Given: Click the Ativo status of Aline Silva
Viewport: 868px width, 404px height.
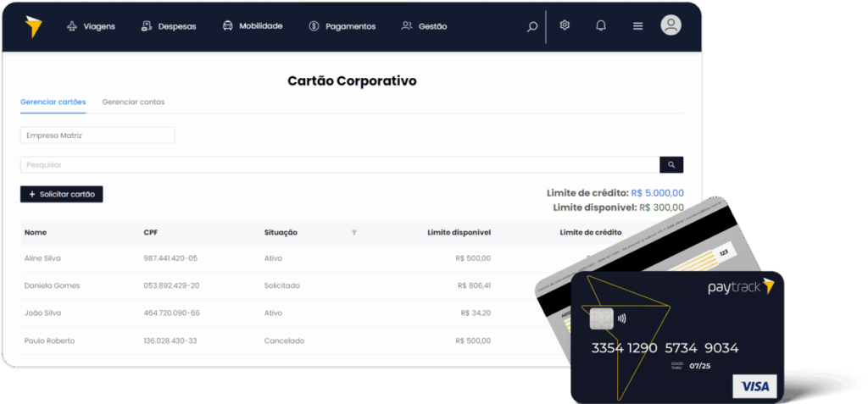Looking at the screenshot, I should (x=273, y=258).
